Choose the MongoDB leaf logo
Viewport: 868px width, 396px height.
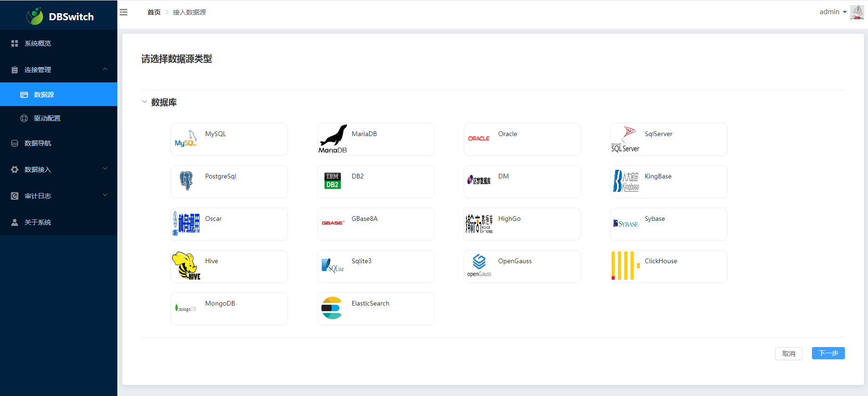[x=186, y=308]
